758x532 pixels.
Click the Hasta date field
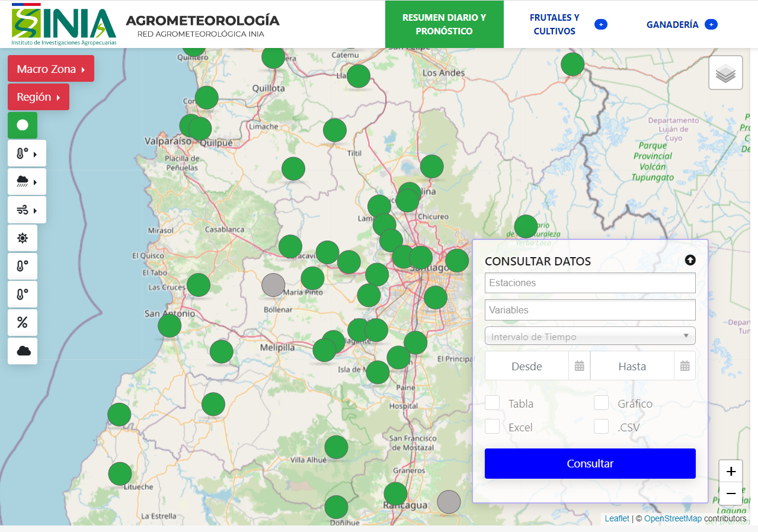(632, 366)
